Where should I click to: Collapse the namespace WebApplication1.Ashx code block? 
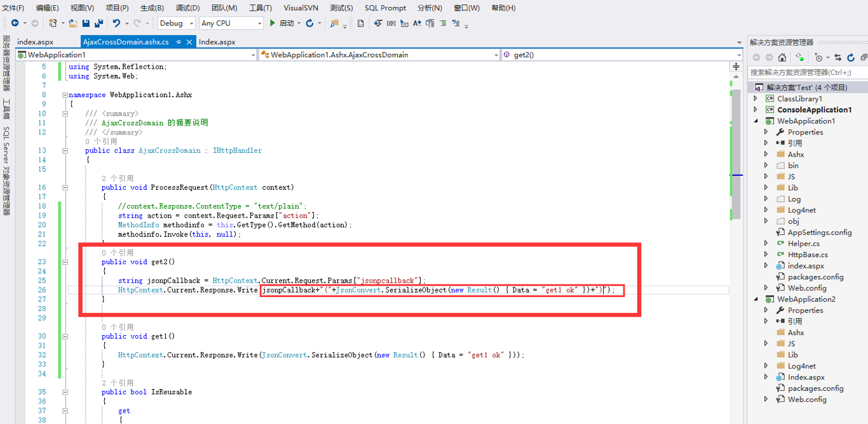click(65, 95)
